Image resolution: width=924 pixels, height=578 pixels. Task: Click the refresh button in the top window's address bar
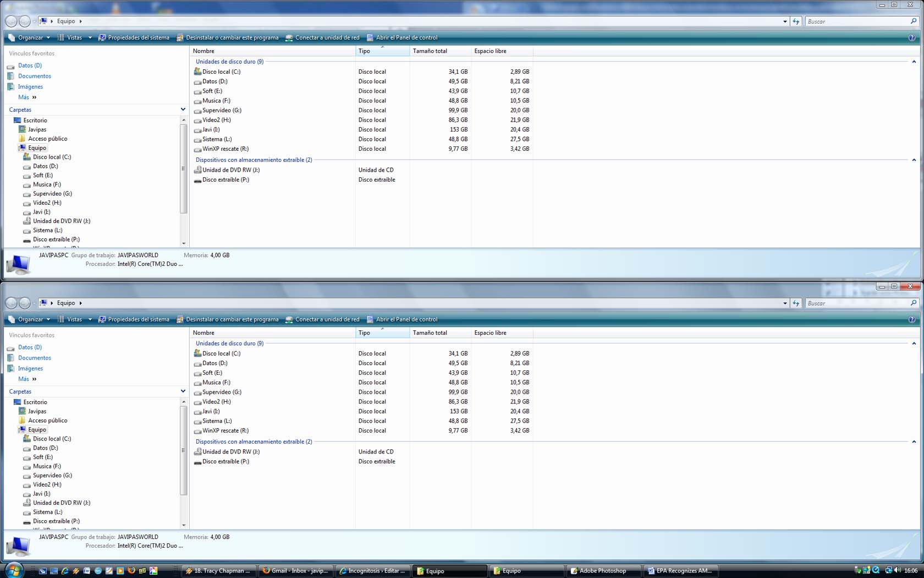[796, 21]
